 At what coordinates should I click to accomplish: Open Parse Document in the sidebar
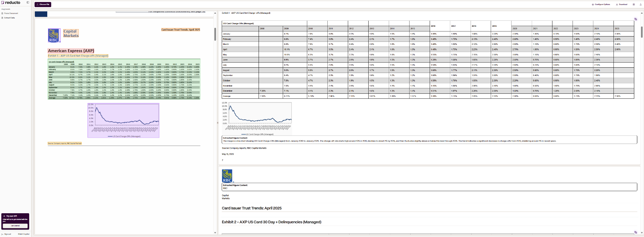(11, 13)
